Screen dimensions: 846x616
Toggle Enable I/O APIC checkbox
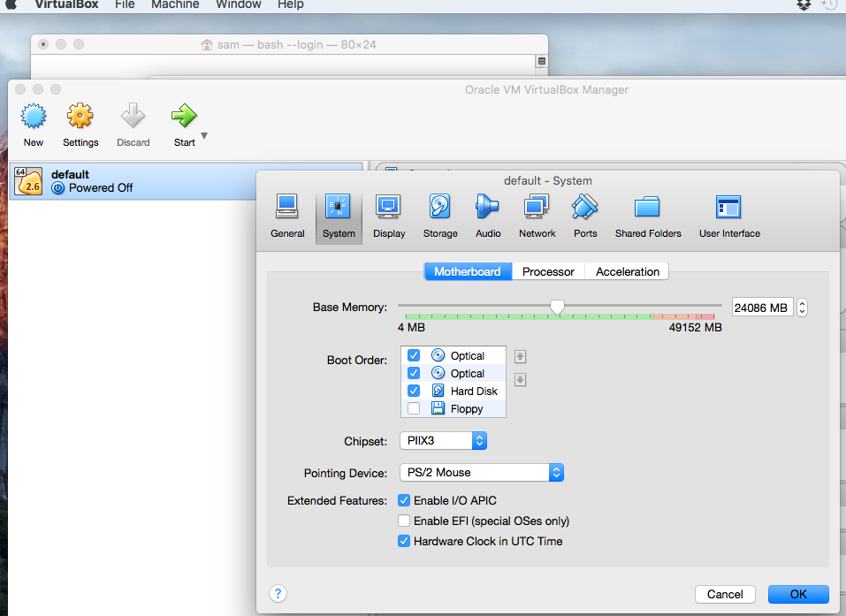click(x=404, y=500)
